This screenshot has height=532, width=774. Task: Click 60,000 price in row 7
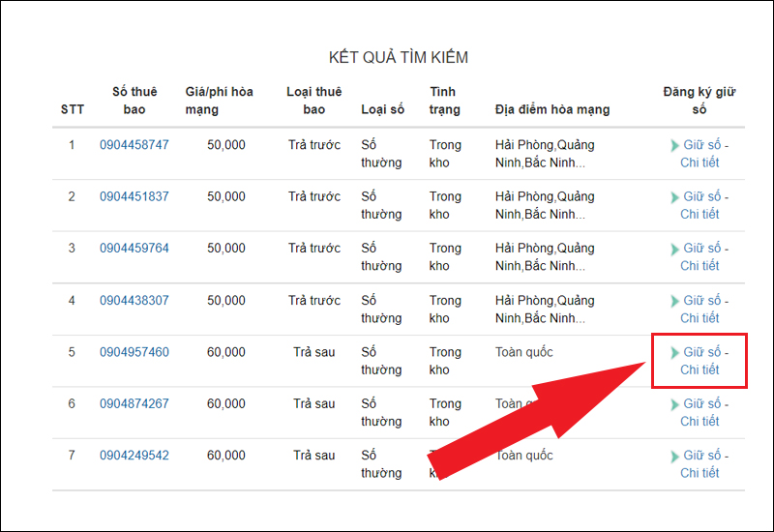coord(226,456)
